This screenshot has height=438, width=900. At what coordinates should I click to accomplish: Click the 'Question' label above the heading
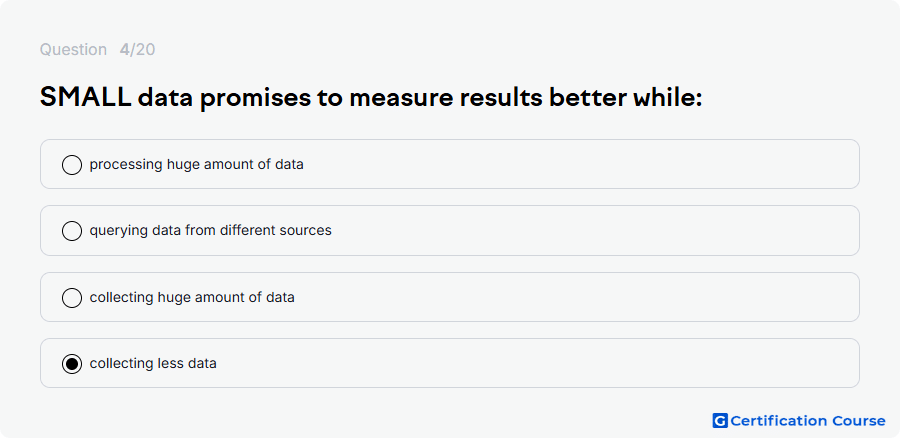73,50
